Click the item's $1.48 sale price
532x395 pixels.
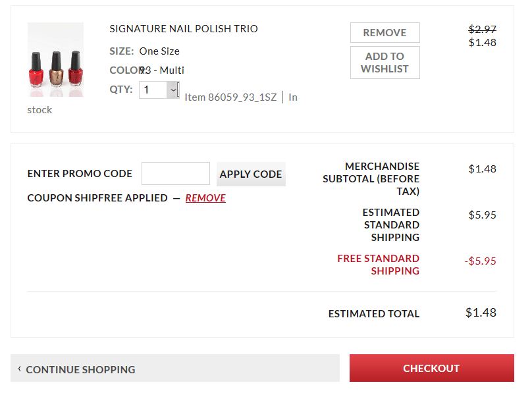(482, 43)
